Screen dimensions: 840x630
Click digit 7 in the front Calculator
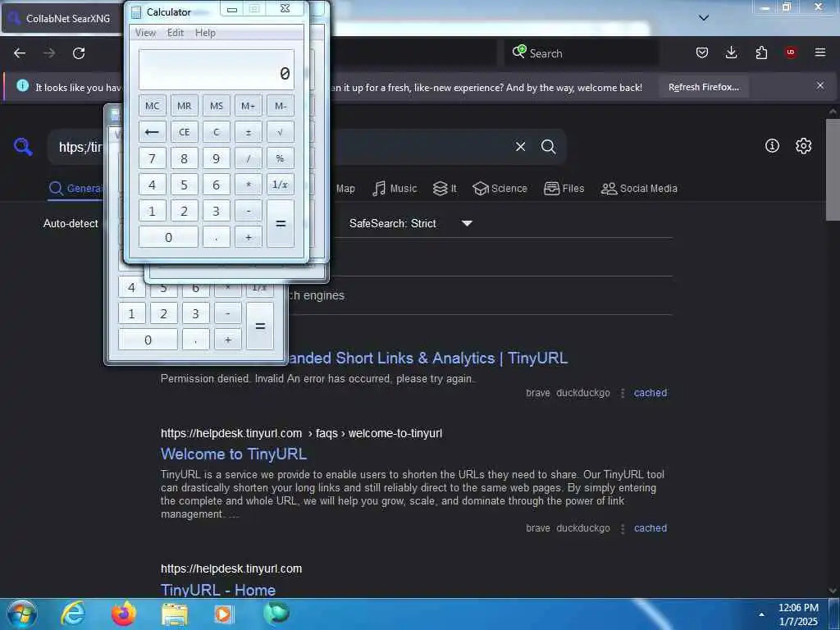point(152,158)
